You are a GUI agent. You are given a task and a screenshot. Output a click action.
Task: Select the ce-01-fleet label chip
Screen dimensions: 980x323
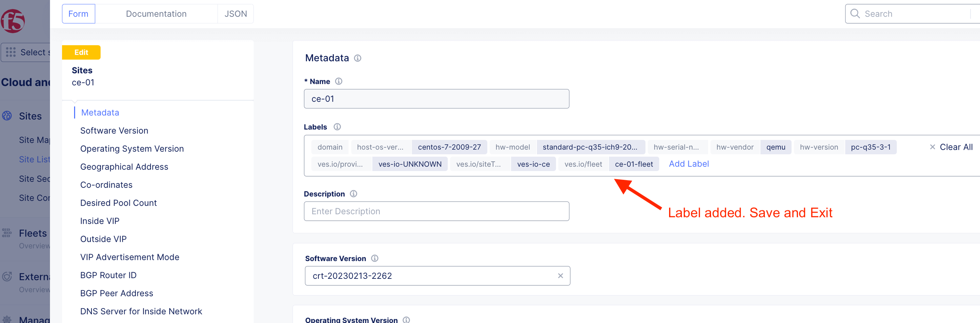click(633, 164)
